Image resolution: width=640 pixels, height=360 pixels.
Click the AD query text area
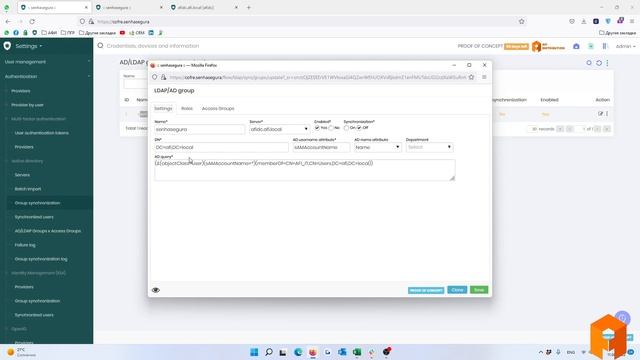[x=304, y=169]
